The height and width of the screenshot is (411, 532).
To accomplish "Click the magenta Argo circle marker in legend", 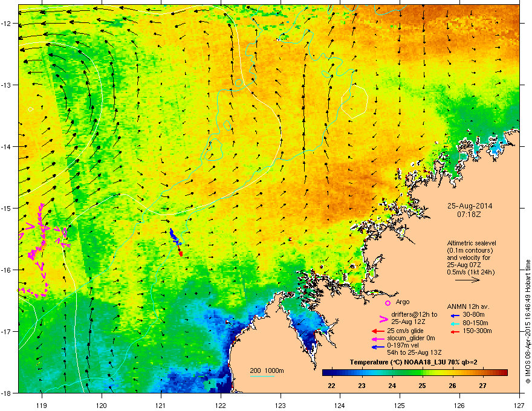I will (x=388, y=303).
